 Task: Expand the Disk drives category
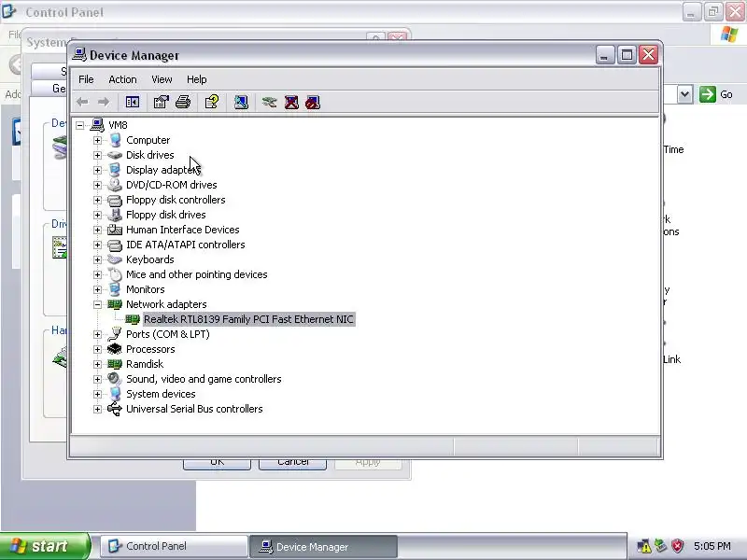(98, 155)
